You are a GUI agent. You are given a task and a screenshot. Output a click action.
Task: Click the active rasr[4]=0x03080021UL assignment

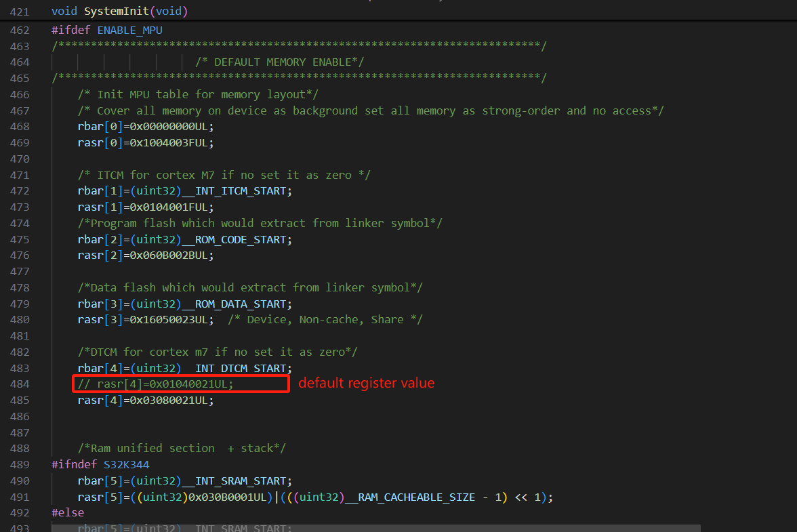point(146,400)
